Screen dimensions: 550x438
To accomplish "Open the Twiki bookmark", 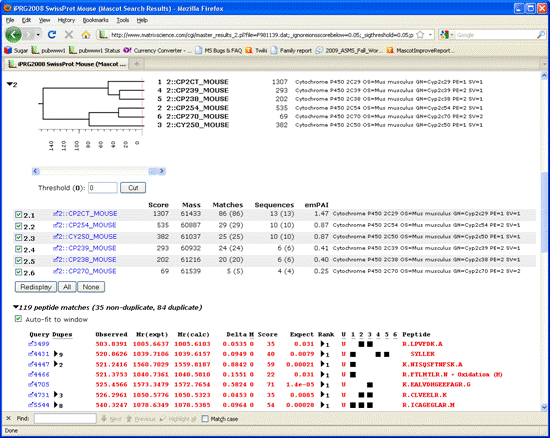I will pos(256,50).
